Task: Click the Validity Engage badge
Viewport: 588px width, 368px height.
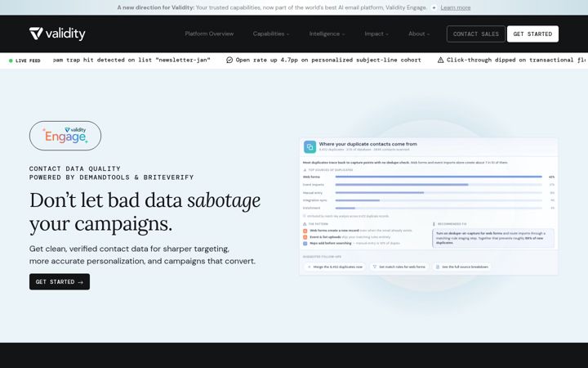Action: 65,136
